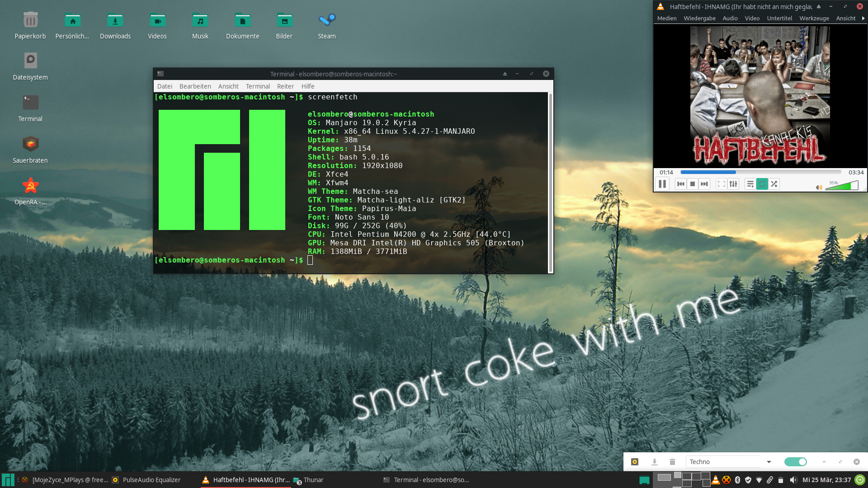Pause playback in VLC
Screen dimensions: 868x488
pyautogui.click(x=662, y=184)
